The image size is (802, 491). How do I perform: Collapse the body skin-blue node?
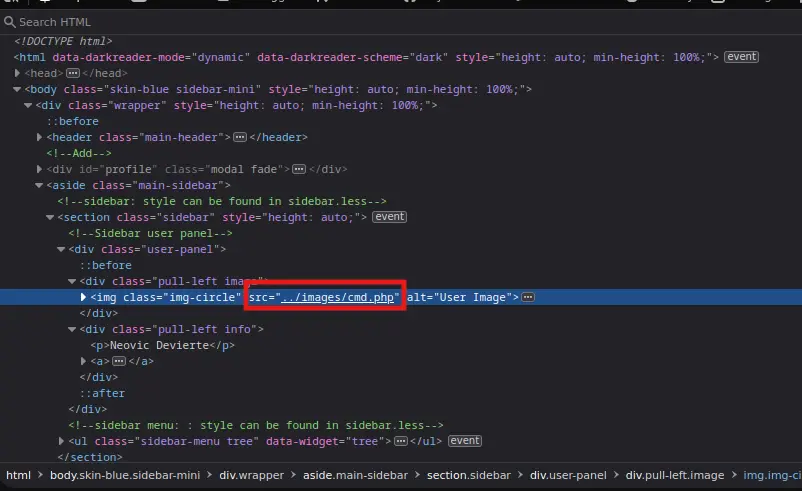[x=18, y=89]
